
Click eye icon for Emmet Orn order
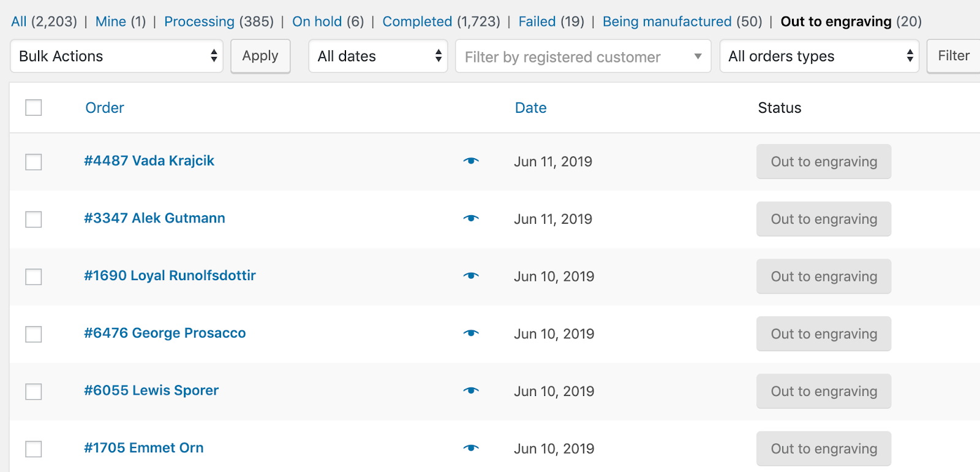[x=471, y=448]
